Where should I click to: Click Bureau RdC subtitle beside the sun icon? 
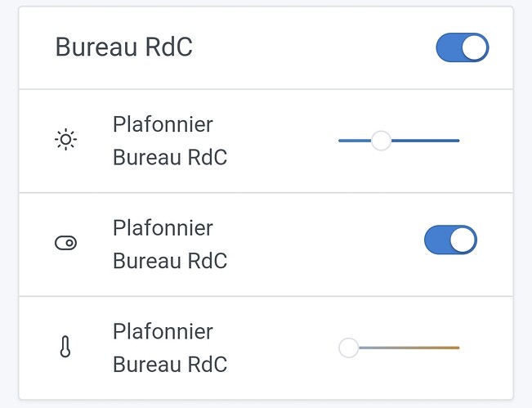(x=170, y=157)
